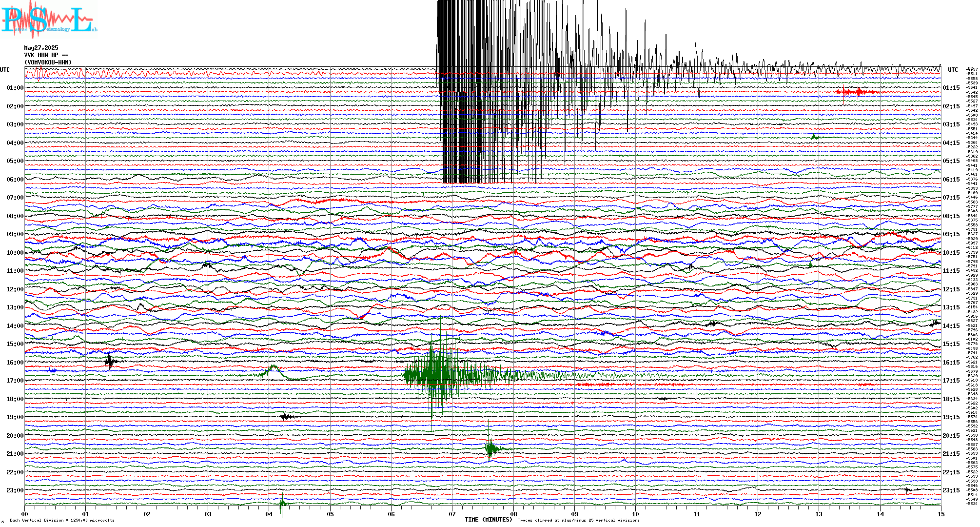Screen dimensions: 980x527
Task: Select the 15:00 hour label on the left
Action: click(15, 344)
